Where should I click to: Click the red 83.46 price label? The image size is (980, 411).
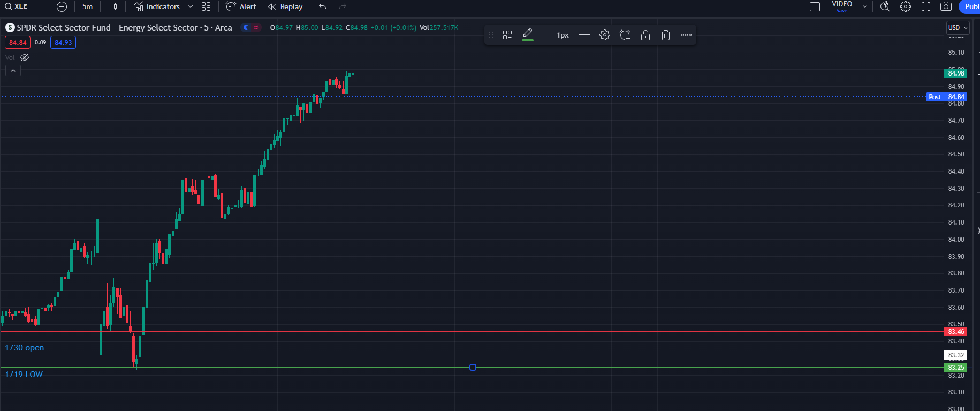click(956, 332)
